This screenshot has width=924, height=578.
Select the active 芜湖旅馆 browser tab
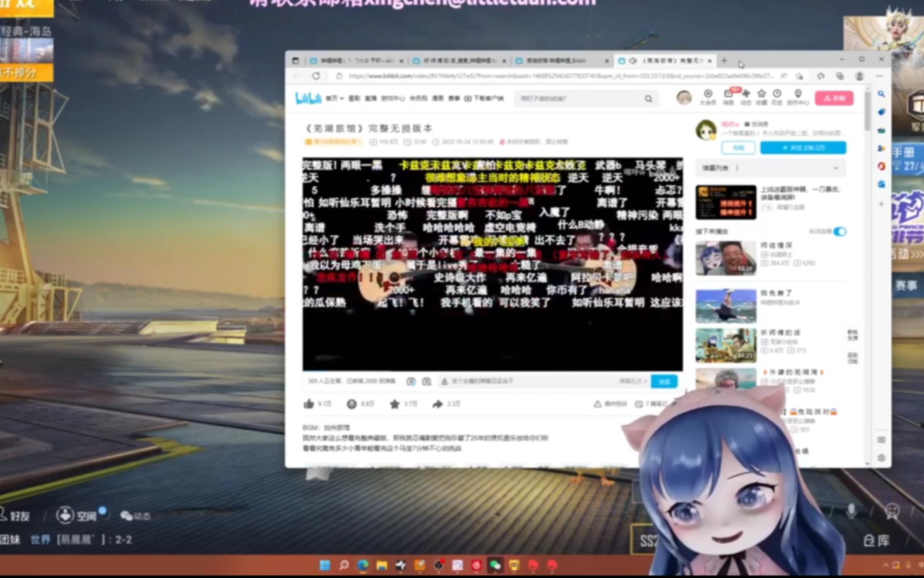tap(665, 60)
